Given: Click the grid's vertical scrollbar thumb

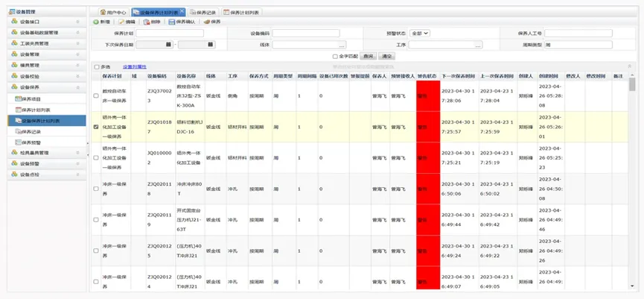Looking at the screenshot, I should (x=631, y=84).
